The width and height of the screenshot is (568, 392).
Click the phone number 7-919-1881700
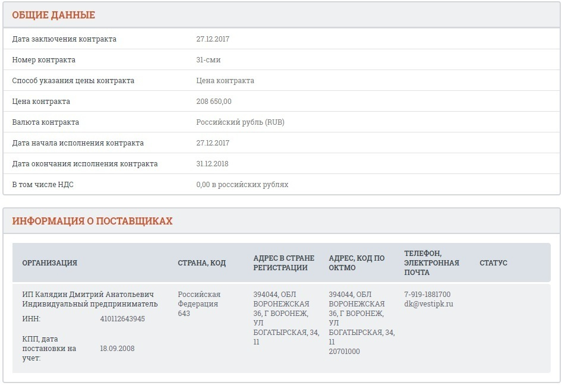coord(427,294)
